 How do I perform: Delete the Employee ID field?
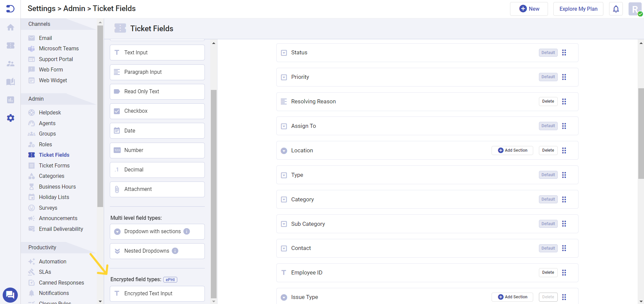pos(548,272)
